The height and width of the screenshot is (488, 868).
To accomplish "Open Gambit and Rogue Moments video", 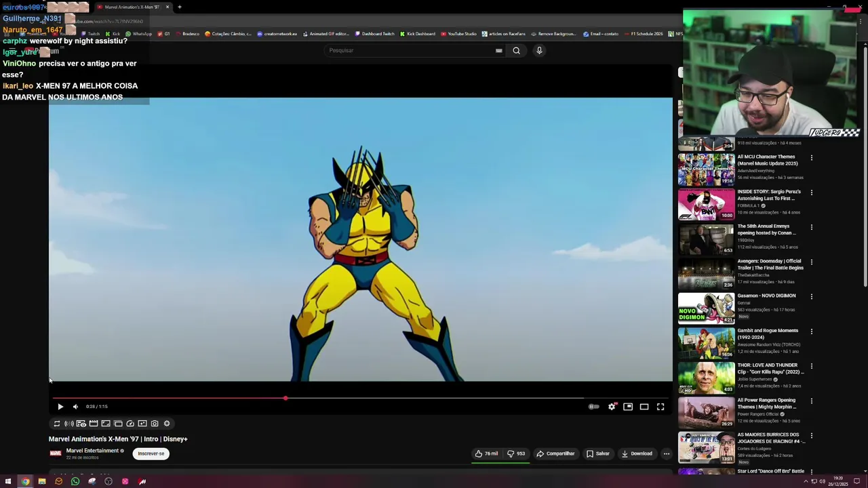I will (768, 334).
